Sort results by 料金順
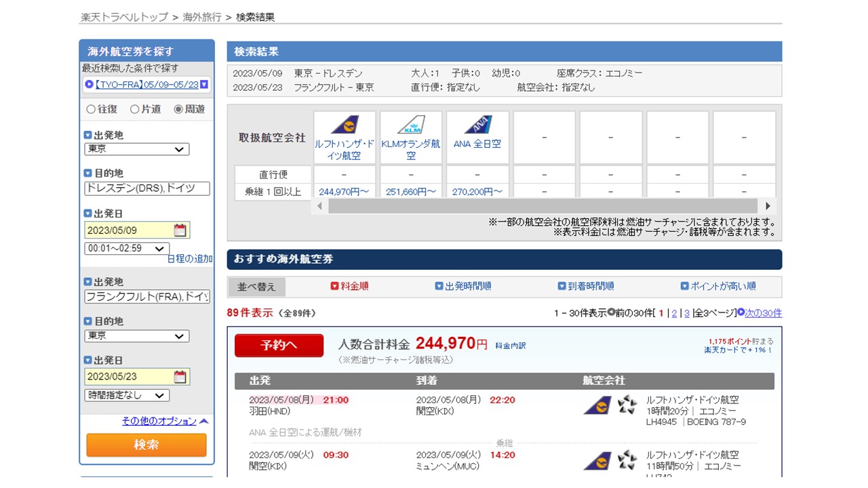The height and width of the screenshot is (488, 868). click(355, 287)
